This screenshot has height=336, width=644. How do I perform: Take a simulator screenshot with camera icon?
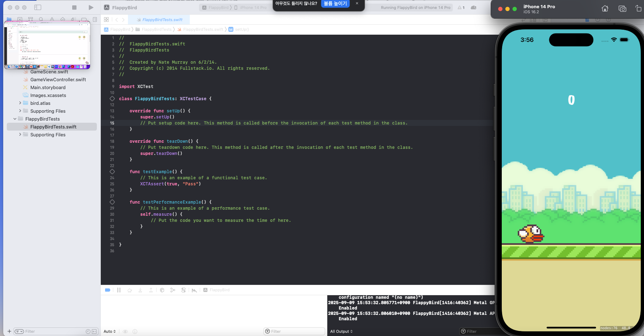[622, 9]
